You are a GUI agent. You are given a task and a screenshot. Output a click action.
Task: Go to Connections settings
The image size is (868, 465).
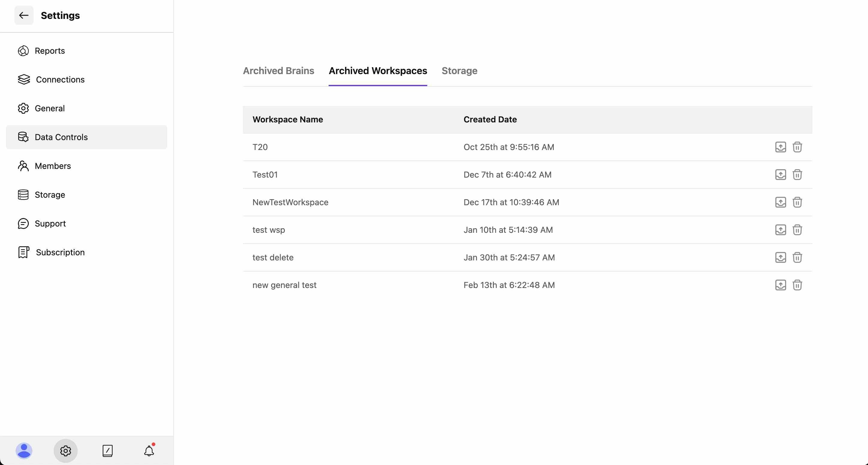click(60, 79)
